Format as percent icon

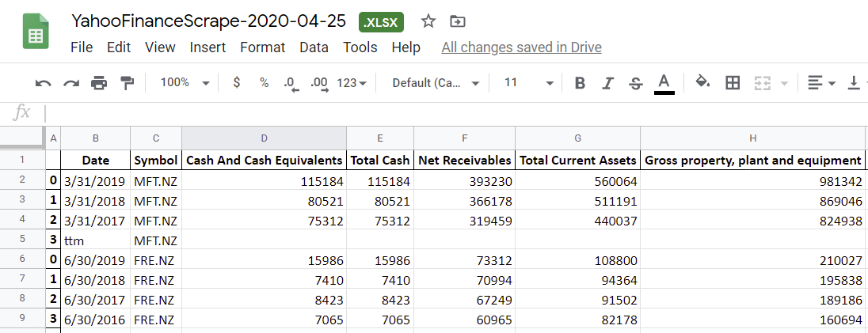264,83
